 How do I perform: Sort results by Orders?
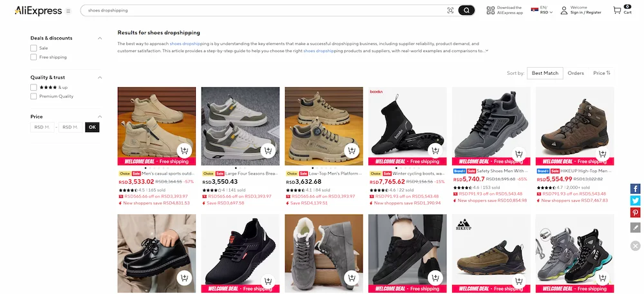tap(576, 73)
